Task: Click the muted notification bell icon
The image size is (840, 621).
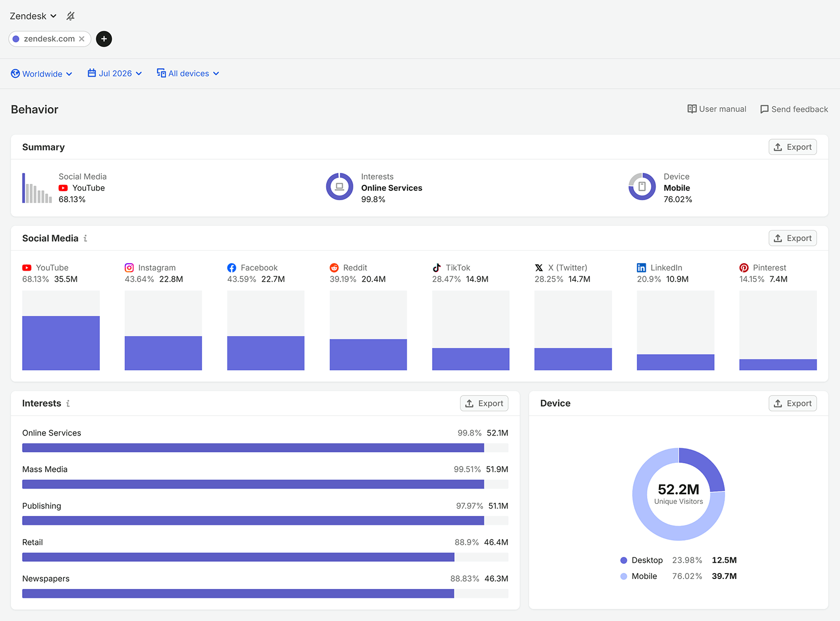Action: pyautogui.click(x=70, y=16)
